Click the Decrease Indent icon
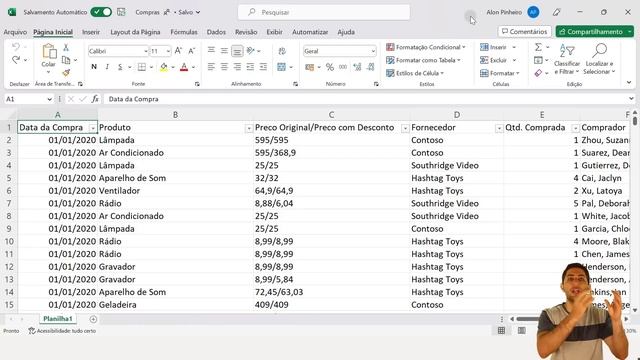The height and width of the screenshot is (360, 640). [250, 67]
